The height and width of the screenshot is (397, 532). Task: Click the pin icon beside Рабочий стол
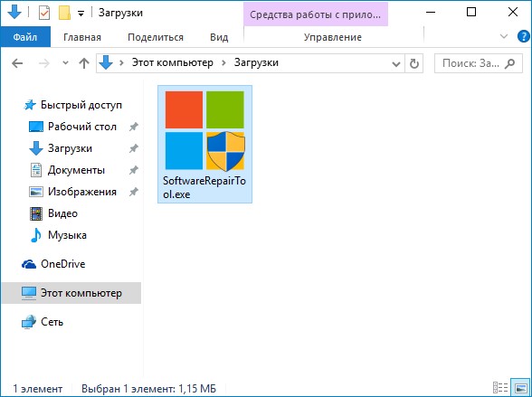pos(134,127)
